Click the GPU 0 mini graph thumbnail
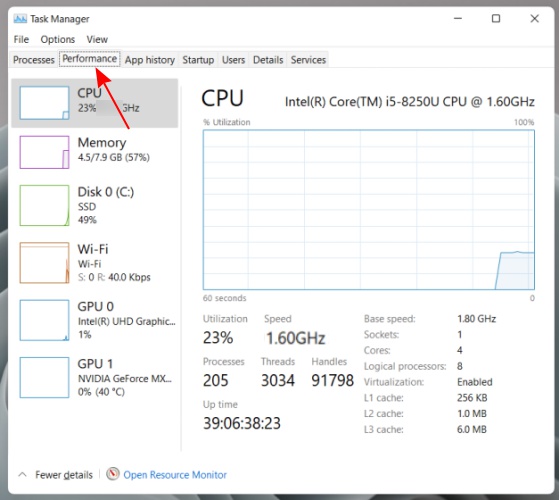The width and height of the screenshot is (559, 500). [x=44, y=320]
